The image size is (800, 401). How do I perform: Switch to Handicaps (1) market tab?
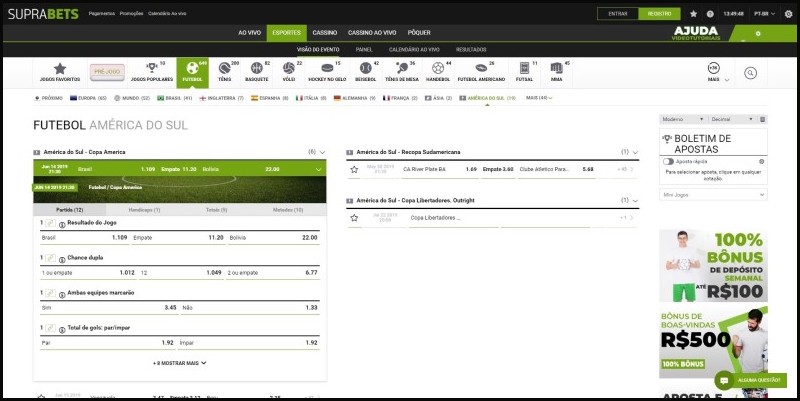pyautogui.click(x=144, y=210)
